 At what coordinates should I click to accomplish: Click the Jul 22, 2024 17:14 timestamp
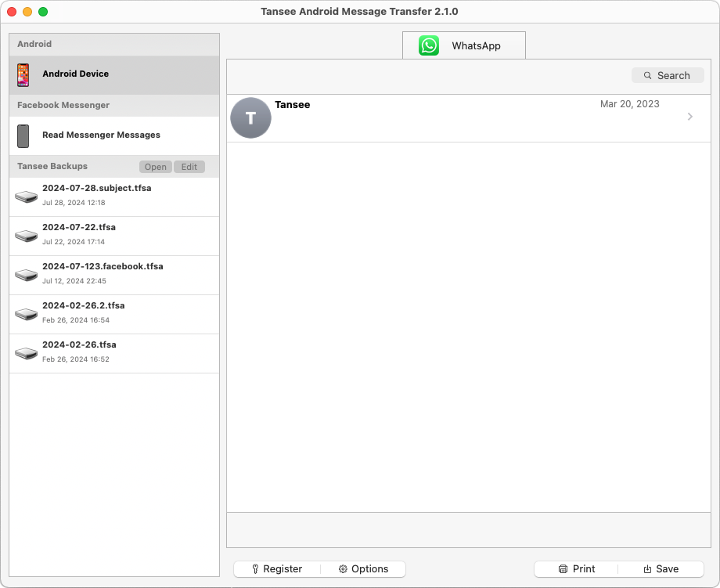pos(74,242)
